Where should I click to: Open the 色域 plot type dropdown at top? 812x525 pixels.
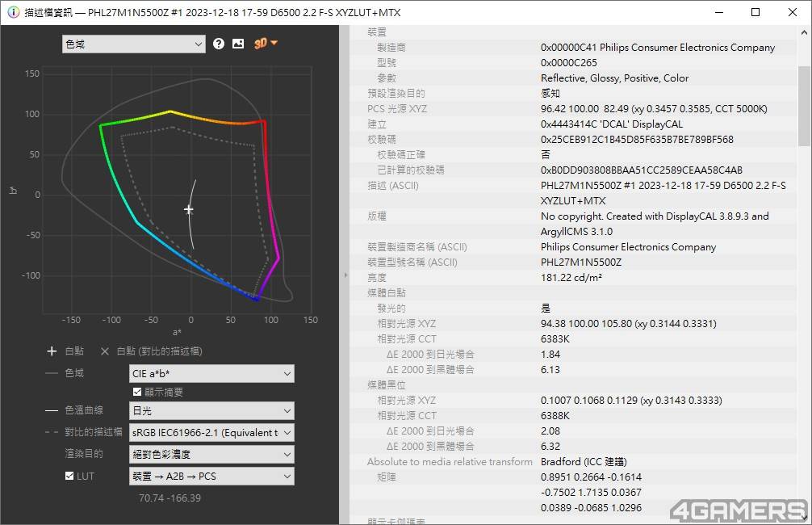coord(134,44)
